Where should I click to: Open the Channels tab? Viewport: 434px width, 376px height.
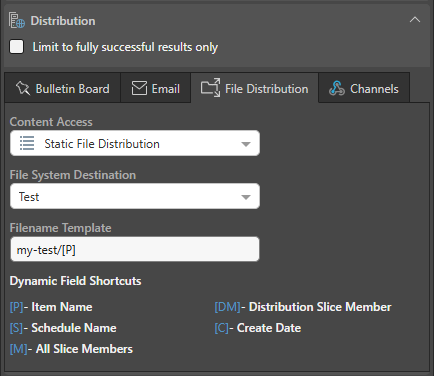click(x=364, y=88)
